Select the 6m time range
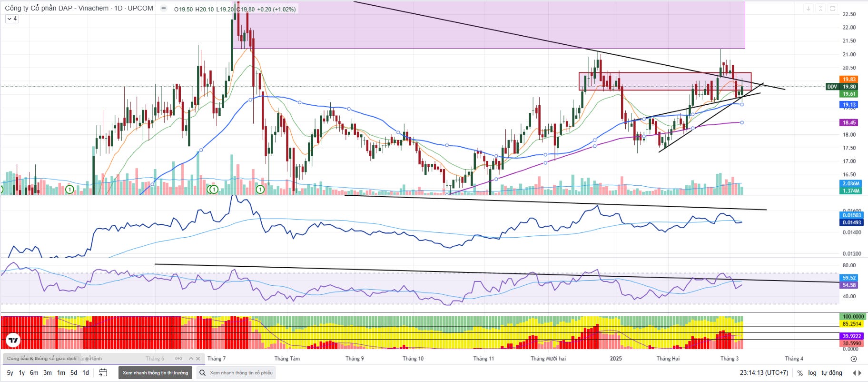 click(x=34, y=372)
